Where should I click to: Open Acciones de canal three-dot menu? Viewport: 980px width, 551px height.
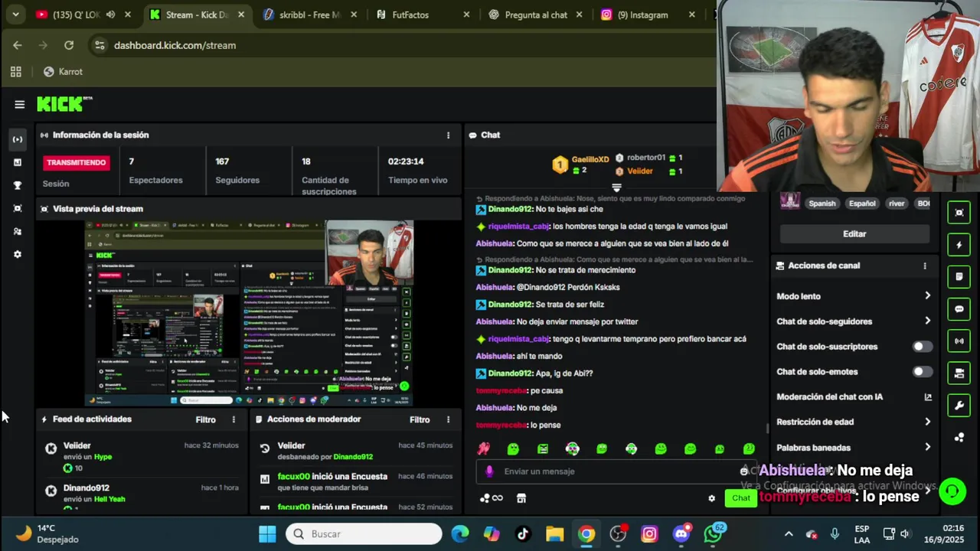pos(925,266)
